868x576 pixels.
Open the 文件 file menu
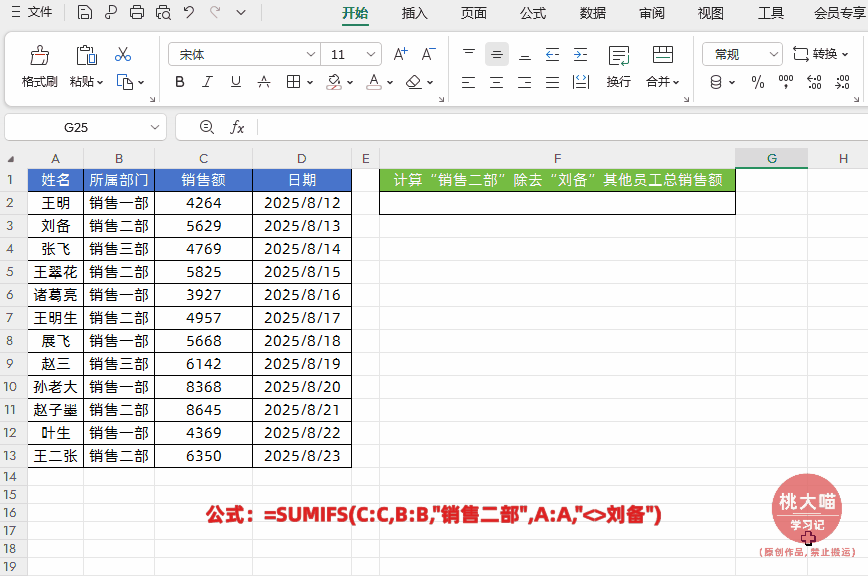pos(32,12)
